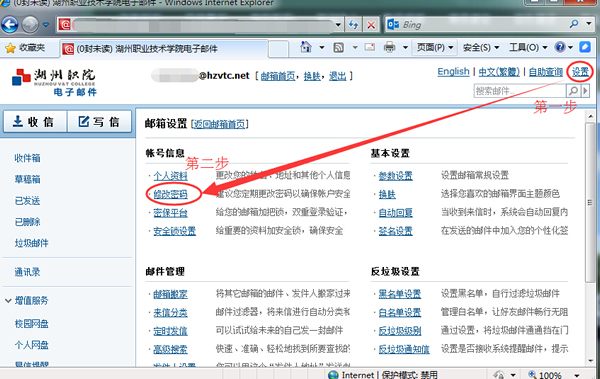Image resolution: width=600 pixels, height=379 pixels.
Task: Collapse the 增值服务 section chevron
Action: (8, 301)
